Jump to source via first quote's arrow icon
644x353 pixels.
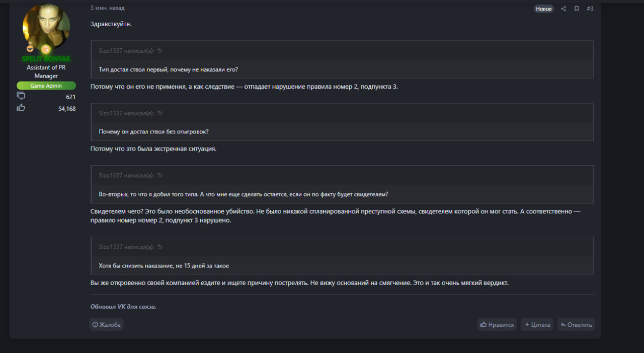tap(160, 50)
